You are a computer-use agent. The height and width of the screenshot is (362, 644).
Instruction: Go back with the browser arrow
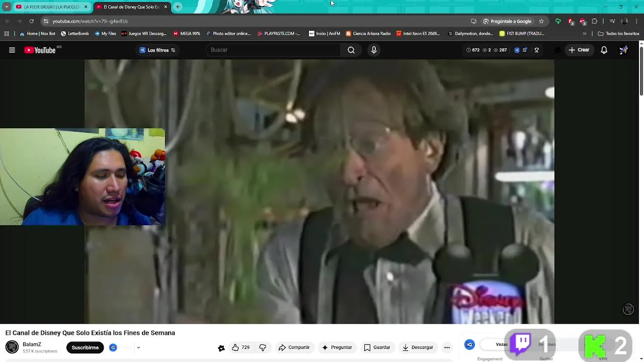(x=7, y=21)
